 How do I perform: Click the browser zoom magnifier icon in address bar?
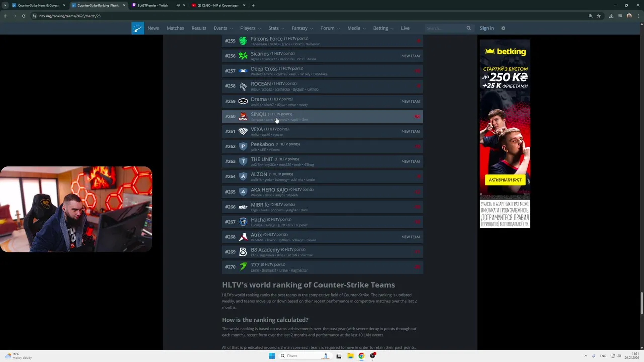(x=591, y=16)
